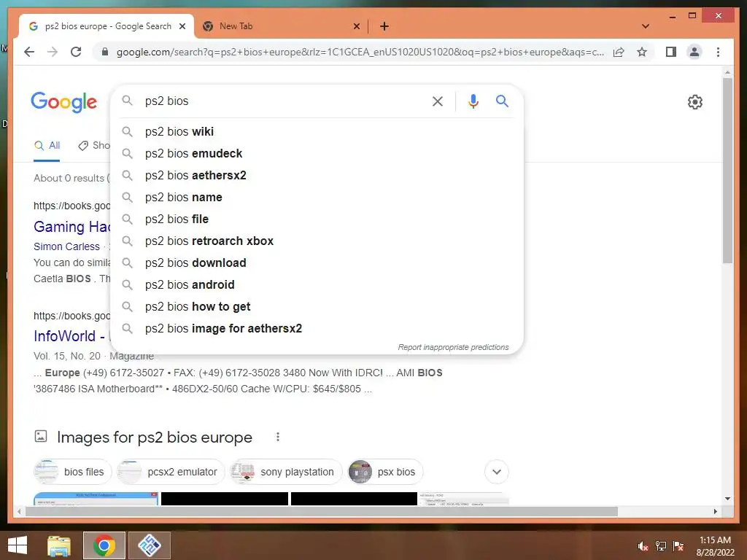Open Chrome three-dot menu
Image resolution: width=747 pixels, height=560 pixels.
point(718,52)
